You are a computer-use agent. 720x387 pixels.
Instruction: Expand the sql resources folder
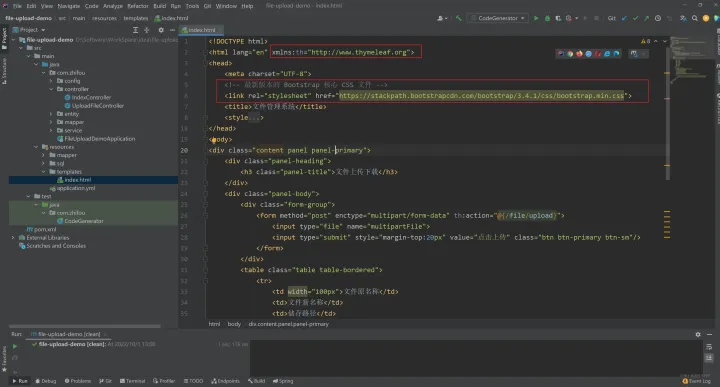click(44, 163)
